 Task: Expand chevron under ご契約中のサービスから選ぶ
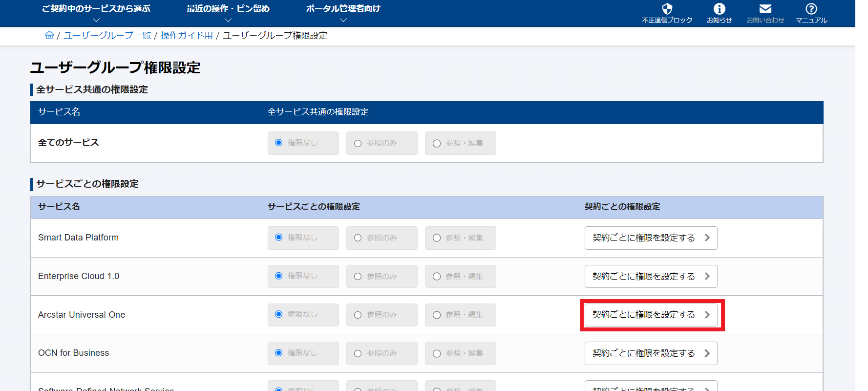[96, 20]
